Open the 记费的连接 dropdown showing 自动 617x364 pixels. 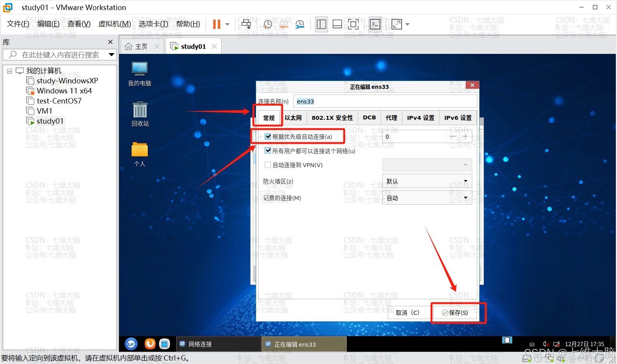[427, 198]
